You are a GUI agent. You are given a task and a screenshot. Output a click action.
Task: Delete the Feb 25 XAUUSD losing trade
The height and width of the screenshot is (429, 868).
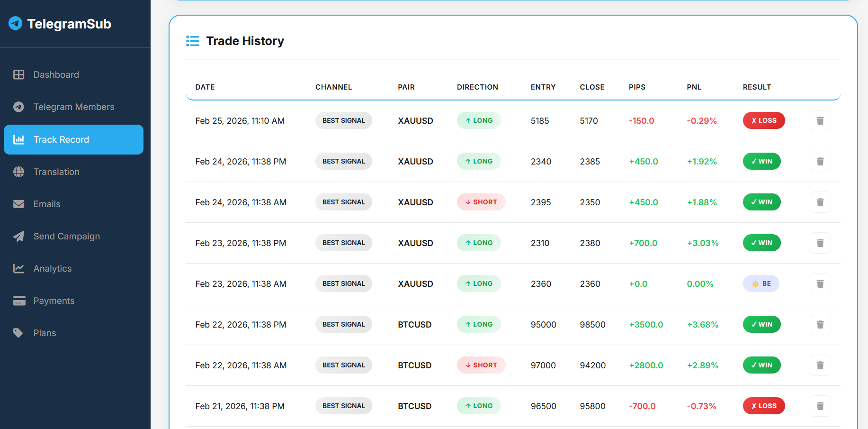coord(820,120)
